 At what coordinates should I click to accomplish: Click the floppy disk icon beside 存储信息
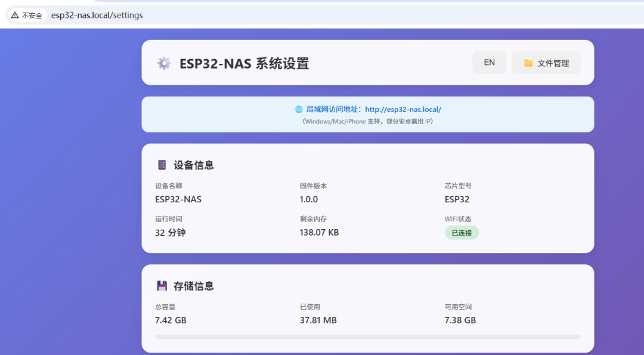pos(162,285)
